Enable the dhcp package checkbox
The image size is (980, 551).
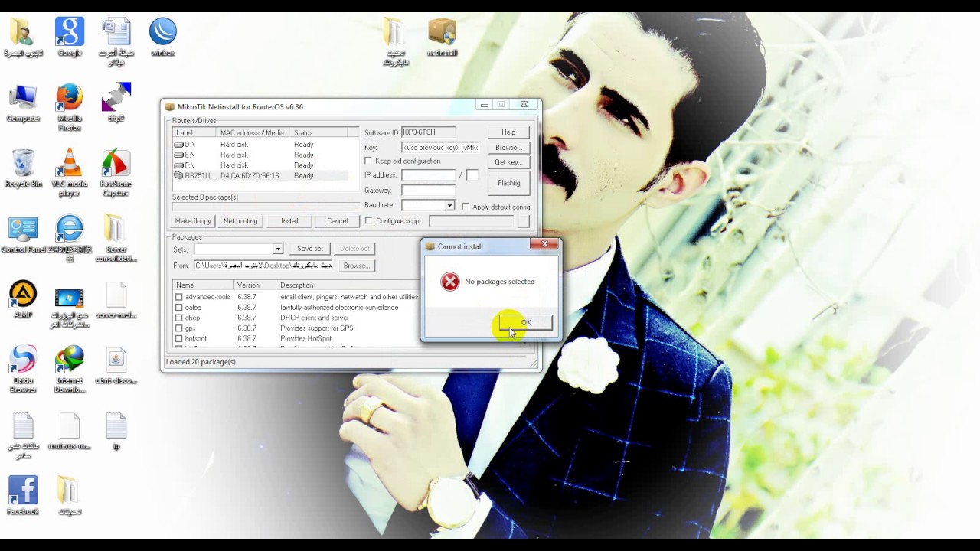click(x=179, y=318)
